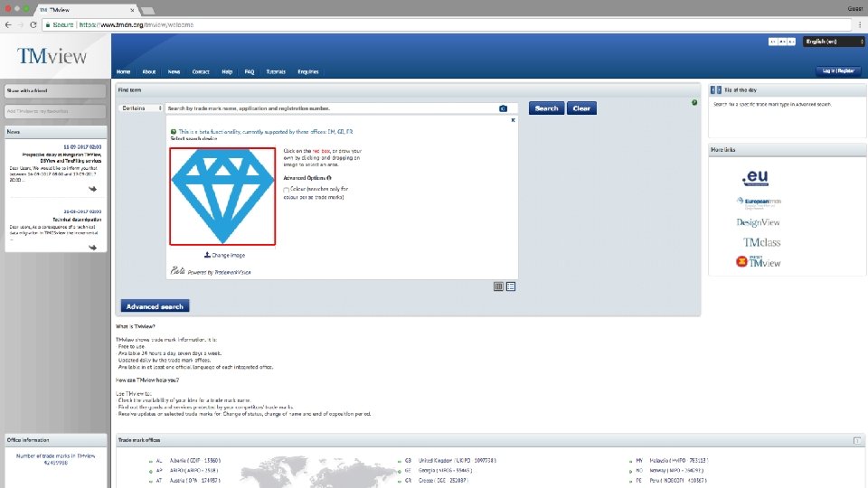
Task: Open browser menu three dots
Action: pyautogui.click(x=860, y=25)
